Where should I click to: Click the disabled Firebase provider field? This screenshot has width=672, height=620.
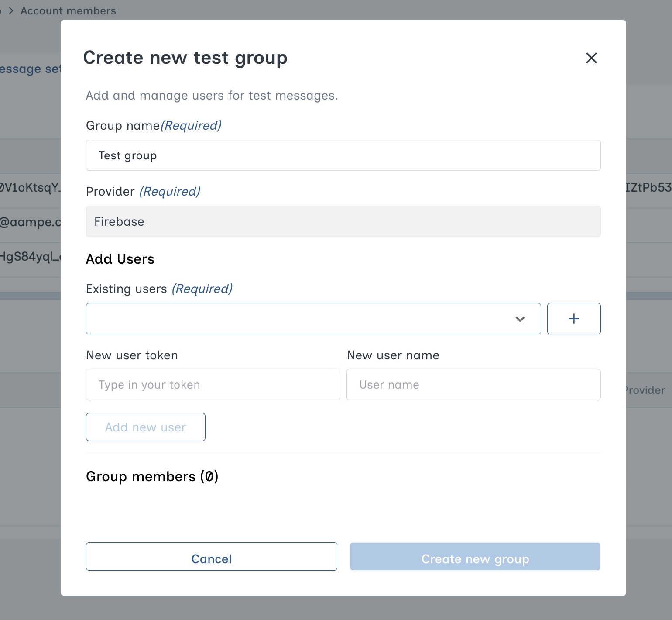click(x=343, y=221)
